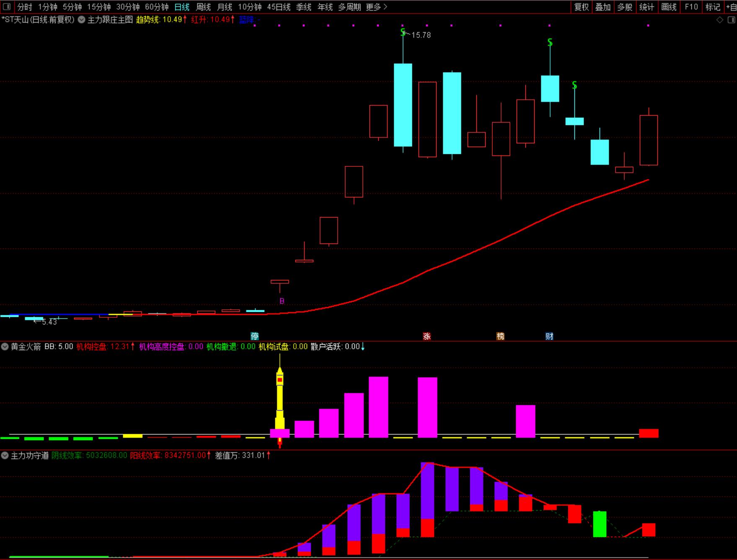Toggle the left sidebar panel icon
Image resolution: width=737 pixels, height=560 pixels.
click(6, 7)
